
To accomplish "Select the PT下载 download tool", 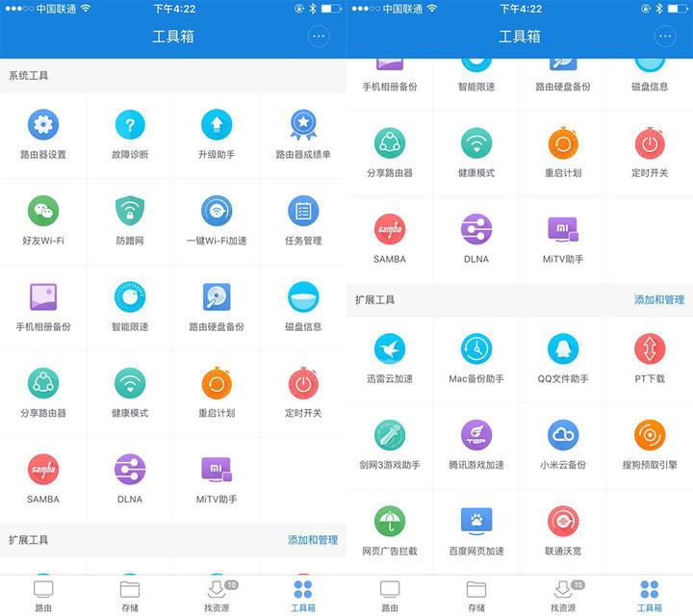I will 650,349.
